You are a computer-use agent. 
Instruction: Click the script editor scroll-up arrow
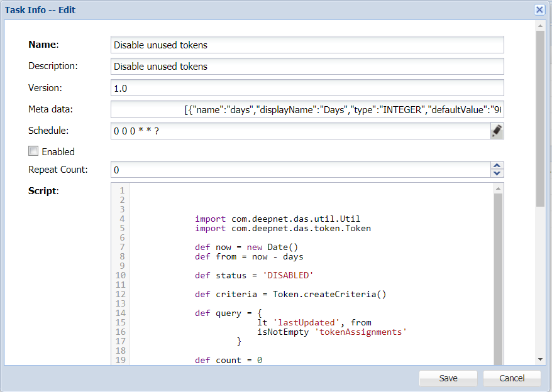(x=498, y=188)
